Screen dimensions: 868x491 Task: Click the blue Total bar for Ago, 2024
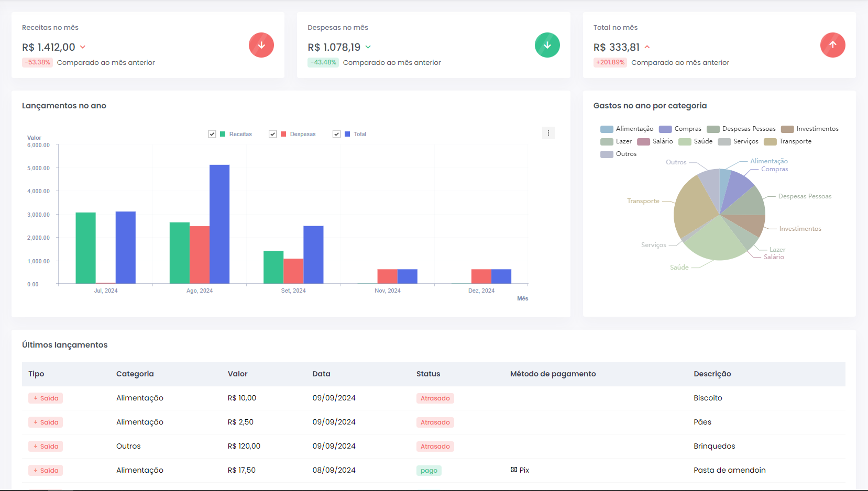coord(219,224)
